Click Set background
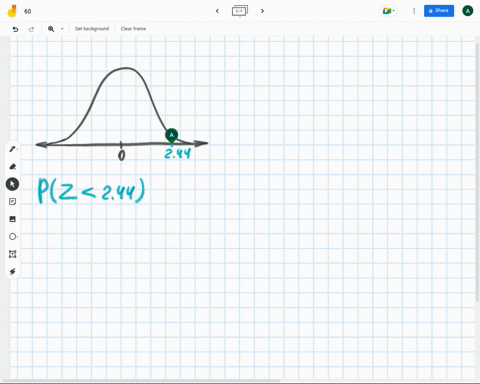Screen dimensions: 480x384 pyautogui.click(x=92, y=29)
